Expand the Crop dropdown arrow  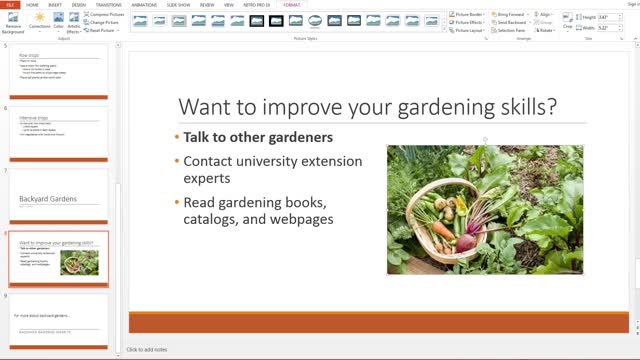click(x=567, y=31)
